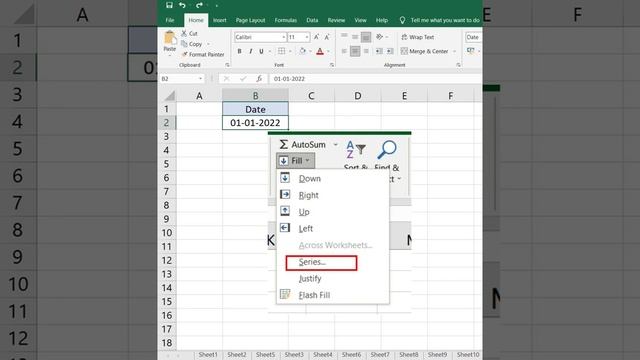The image size is (640, 360).
Task: Toggle Underline formatting
Action: pos(261,51)
